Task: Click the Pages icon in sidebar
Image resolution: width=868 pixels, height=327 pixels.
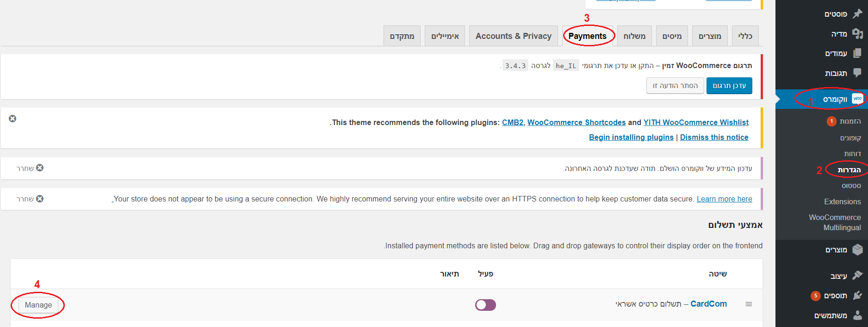Action: coord(857,53)
